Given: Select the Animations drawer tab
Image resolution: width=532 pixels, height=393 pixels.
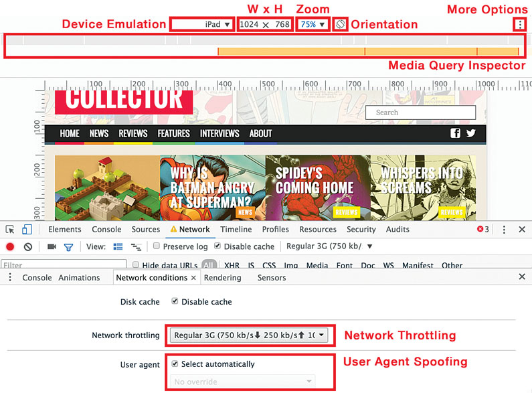Looking at the screenshot, I should pos(79,278).
